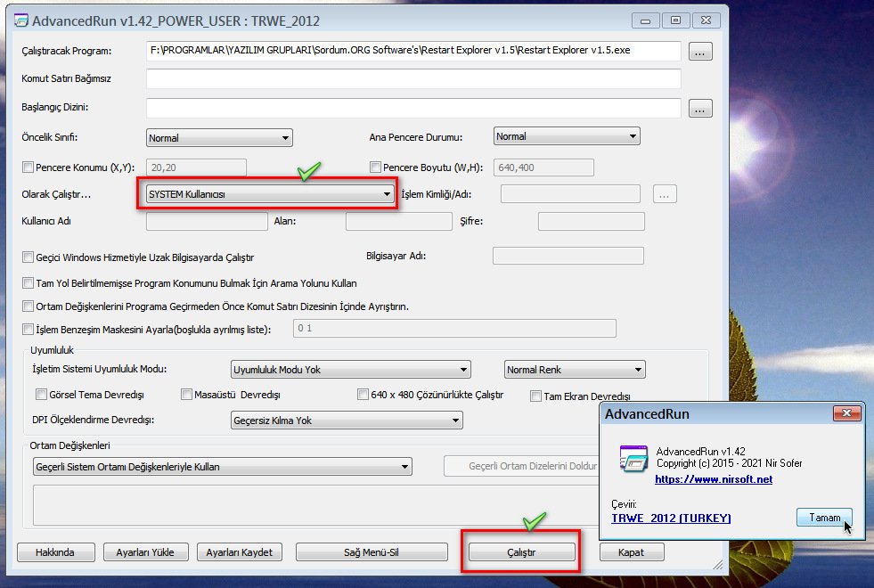This screenshot has height=588, width=874.
Task: Maximize the AdvancedRun main window
Action: [x=675, y=20]
